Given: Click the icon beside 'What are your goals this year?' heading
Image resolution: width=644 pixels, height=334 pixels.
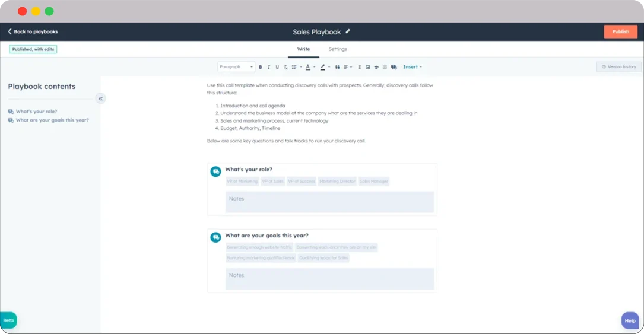Looking at the screenshot, I should [215, 237].
